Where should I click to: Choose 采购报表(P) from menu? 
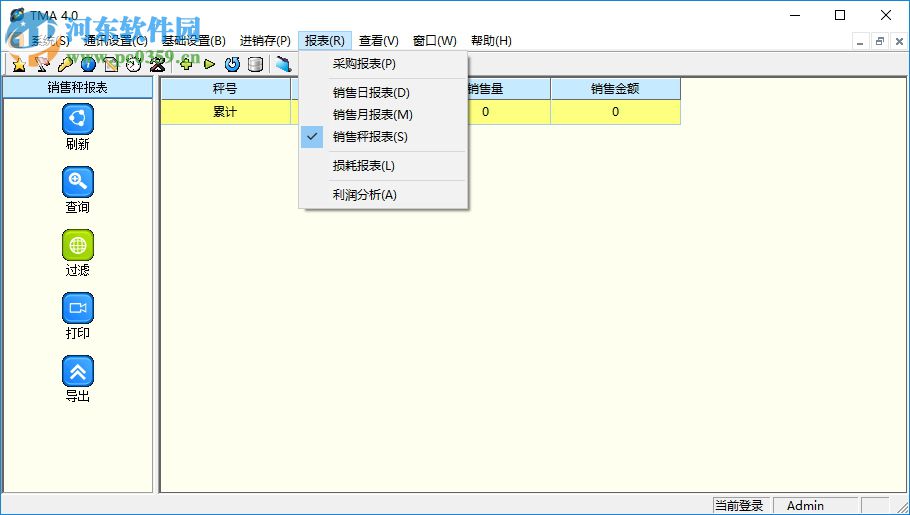[384, 64]
